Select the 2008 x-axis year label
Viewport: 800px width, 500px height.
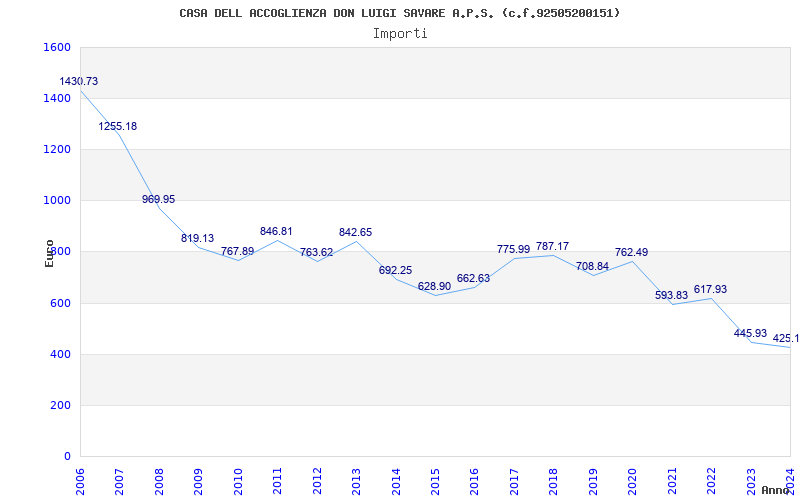coord(159,482)
